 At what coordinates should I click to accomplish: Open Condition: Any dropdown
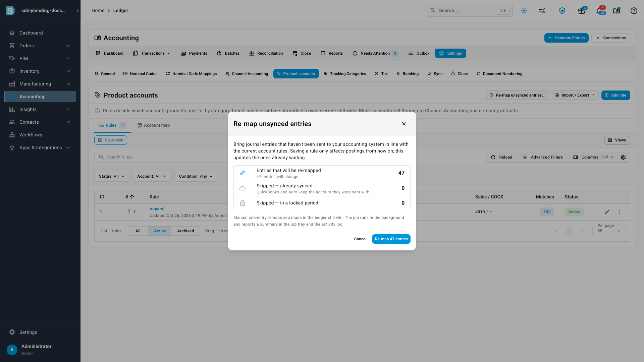196,176
